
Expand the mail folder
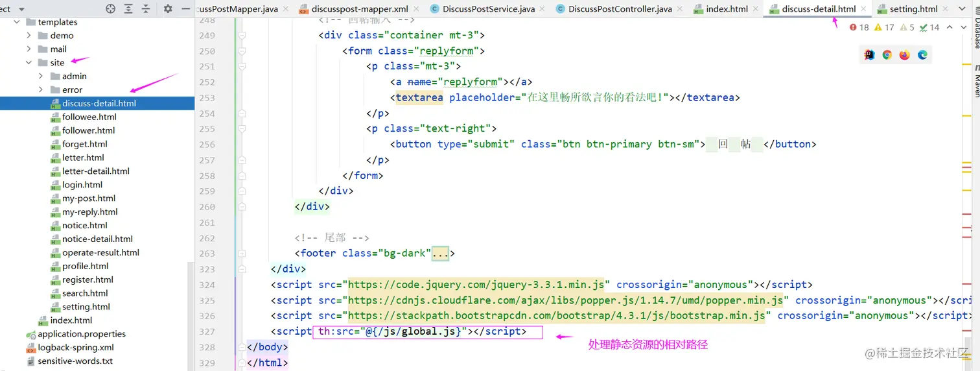[29, 49]
